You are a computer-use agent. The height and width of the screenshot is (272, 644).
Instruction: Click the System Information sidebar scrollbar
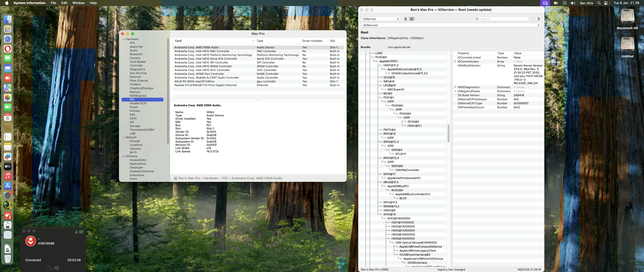click(168, 91)
